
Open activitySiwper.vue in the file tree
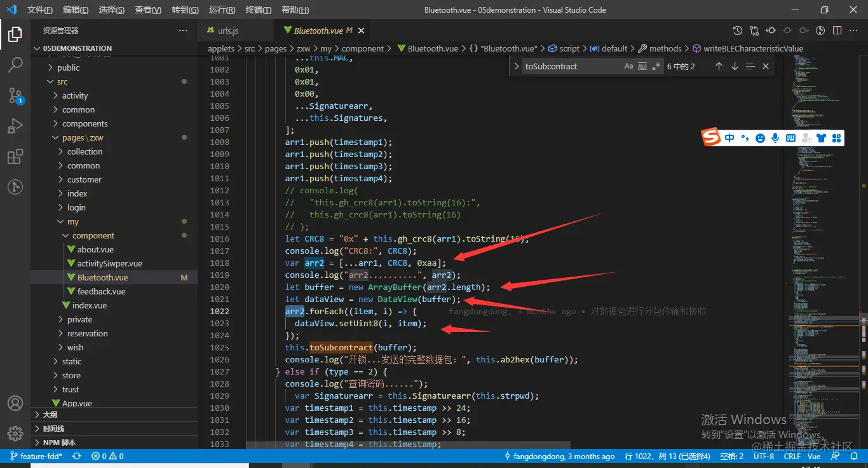click(109, 263)
